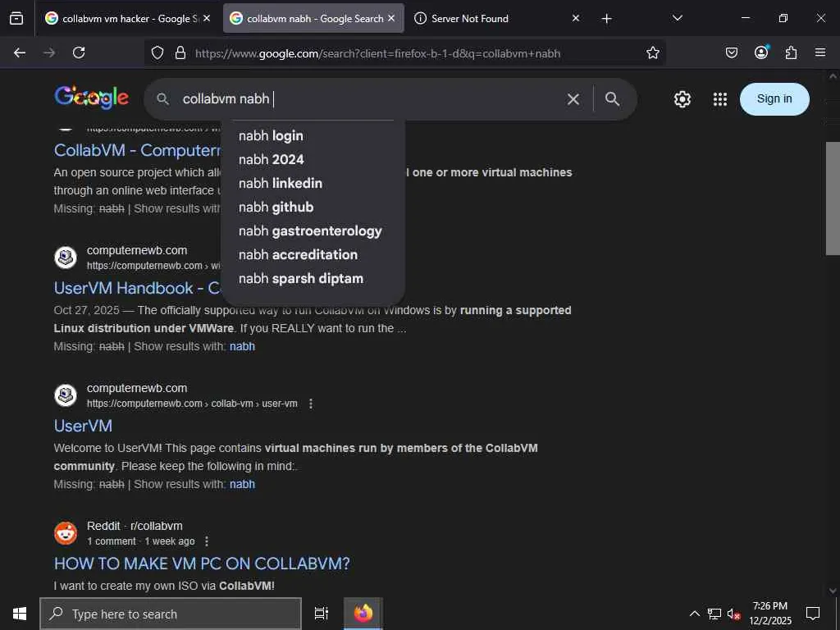Open the notification center icon
Image resolution: width=840 pixels, height=630 pixels.
coord(813,614)
